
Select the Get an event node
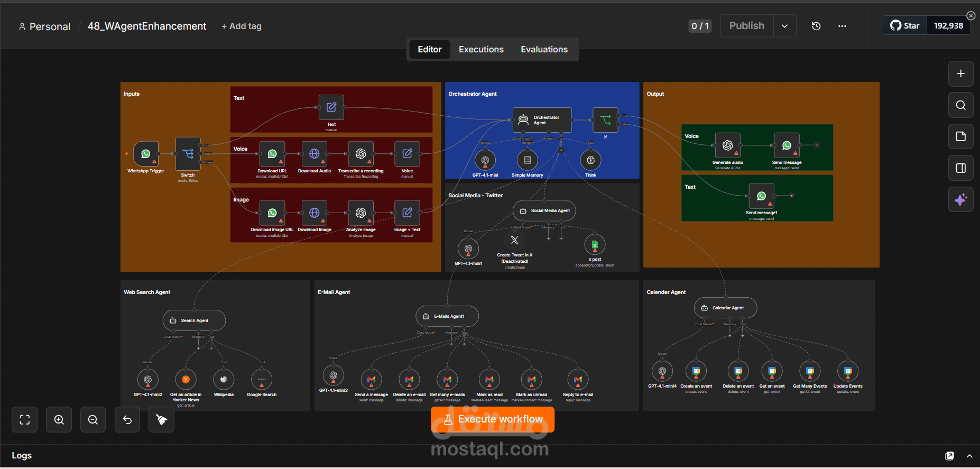(x=772, y=371)
